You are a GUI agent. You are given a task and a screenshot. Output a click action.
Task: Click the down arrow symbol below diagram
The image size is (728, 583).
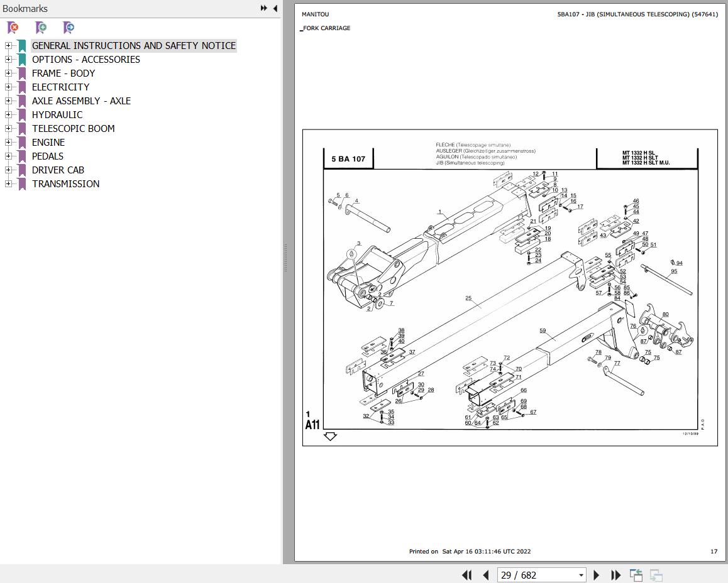click(x=330, y=437)
